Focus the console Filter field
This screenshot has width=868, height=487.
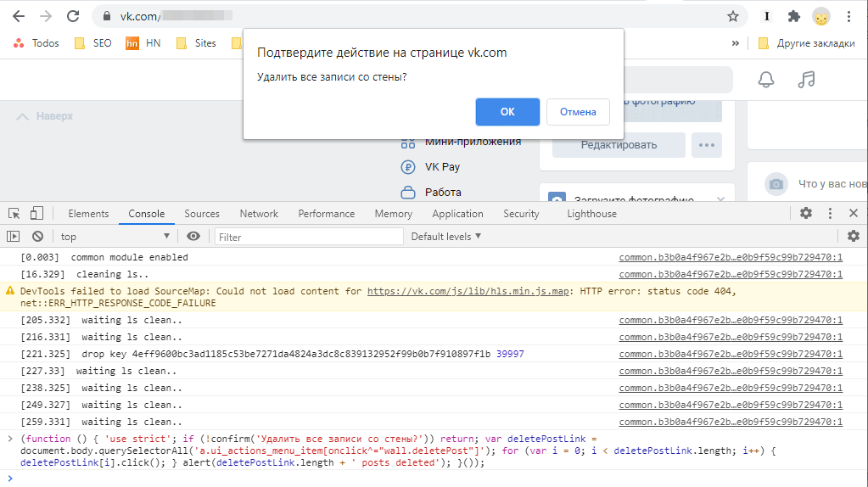click(309, 237)
